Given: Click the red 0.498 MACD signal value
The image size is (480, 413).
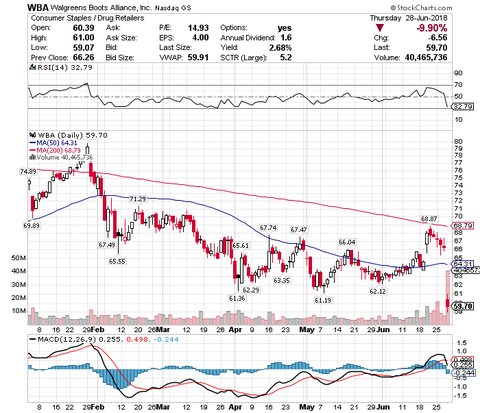Looking at the screenshot, I should 136,340.
